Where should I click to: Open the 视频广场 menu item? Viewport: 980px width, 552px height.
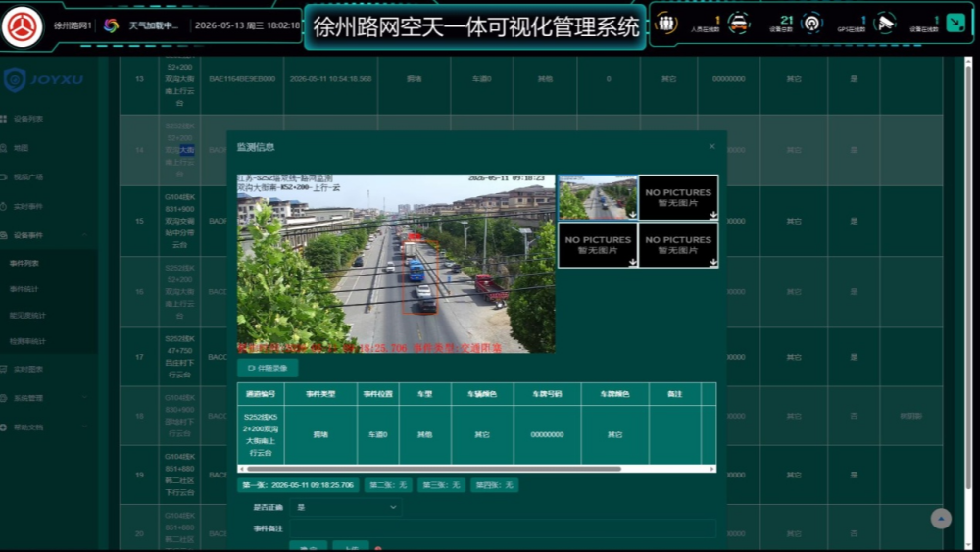tap(28, 176)
